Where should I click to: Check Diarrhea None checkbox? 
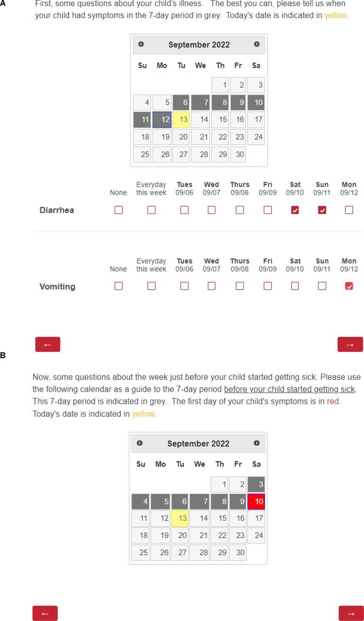click(118, 210)
